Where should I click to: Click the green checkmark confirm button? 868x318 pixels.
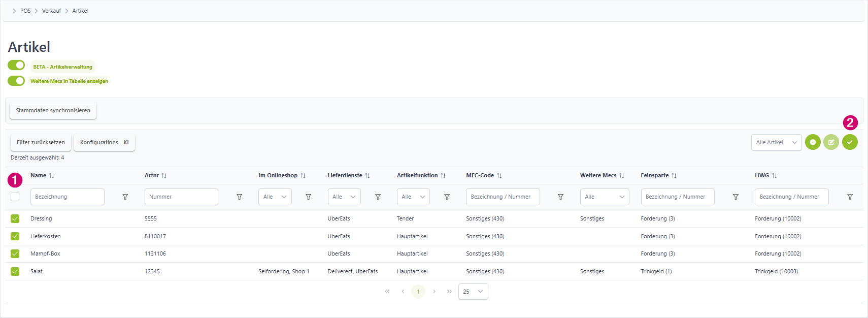click(x=850, y=142)
